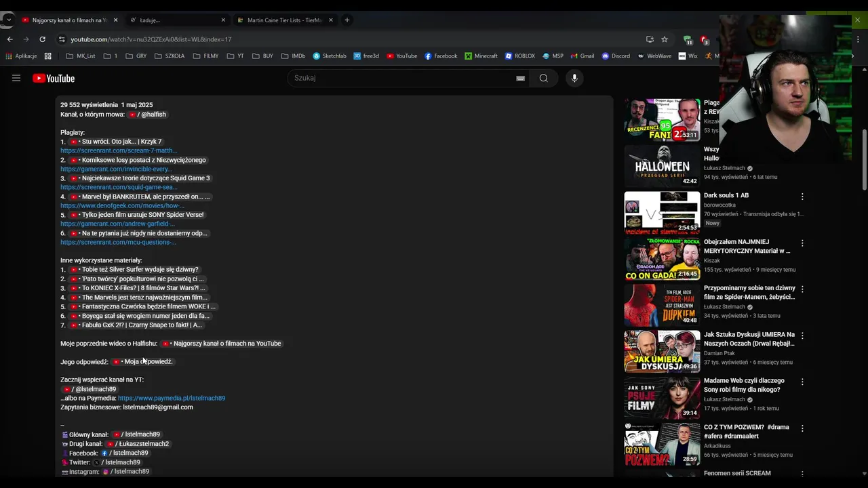
Task: Open more options for 'Jak Sztuka Dyskusji UMIERA'
Action: [802, 335]
